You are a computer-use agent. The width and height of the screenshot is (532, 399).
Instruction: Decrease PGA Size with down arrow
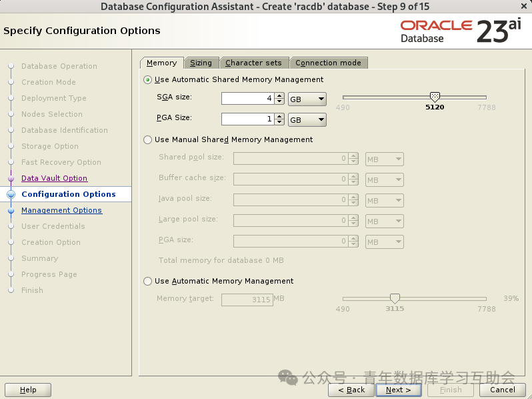pos(279,122)
